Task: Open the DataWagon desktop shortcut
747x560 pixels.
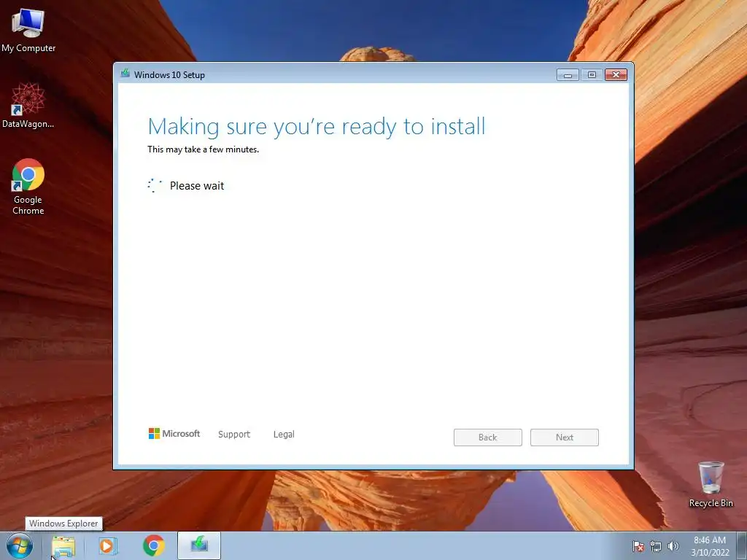Action: pos(28,105)
